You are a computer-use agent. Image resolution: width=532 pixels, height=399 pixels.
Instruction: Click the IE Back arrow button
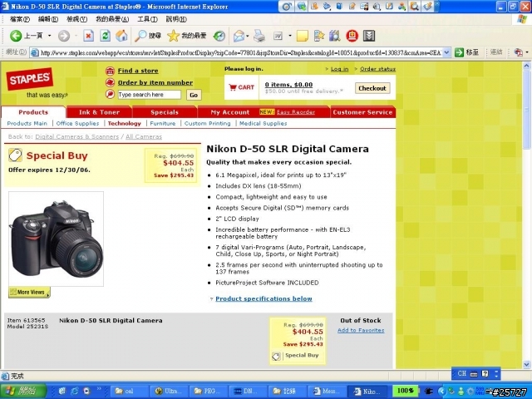16,36
